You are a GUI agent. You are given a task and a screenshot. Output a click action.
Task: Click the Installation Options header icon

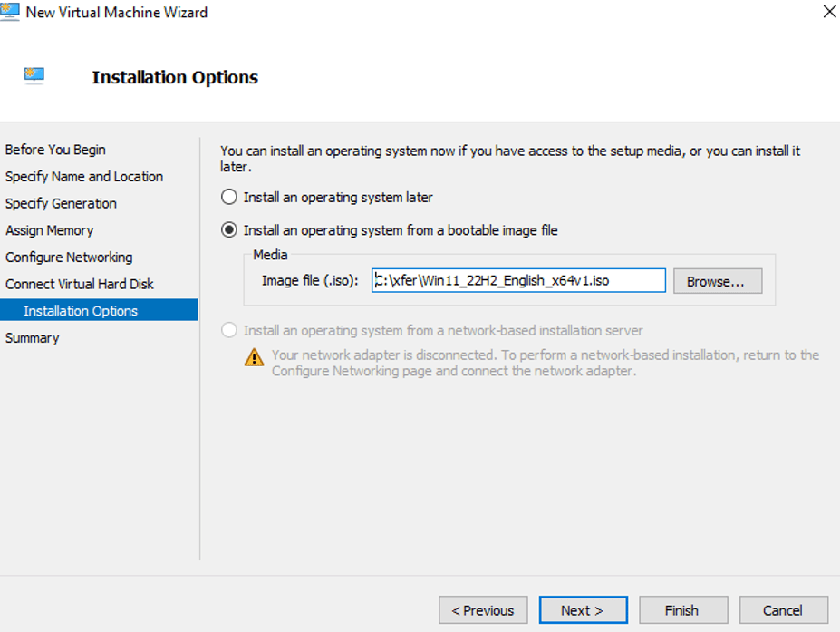(35, 76)
